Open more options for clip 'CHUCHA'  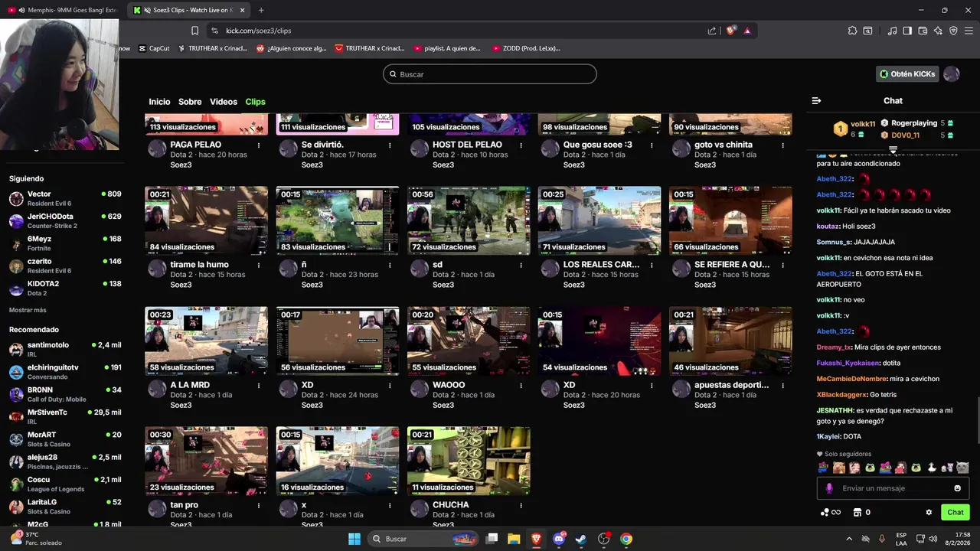pos(521,505)
